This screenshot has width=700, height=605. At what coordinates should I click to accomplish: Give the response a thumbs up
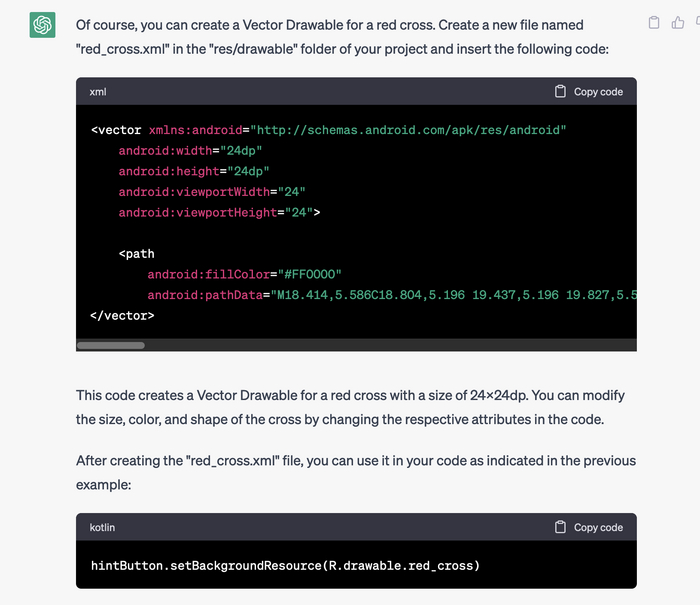678,23
